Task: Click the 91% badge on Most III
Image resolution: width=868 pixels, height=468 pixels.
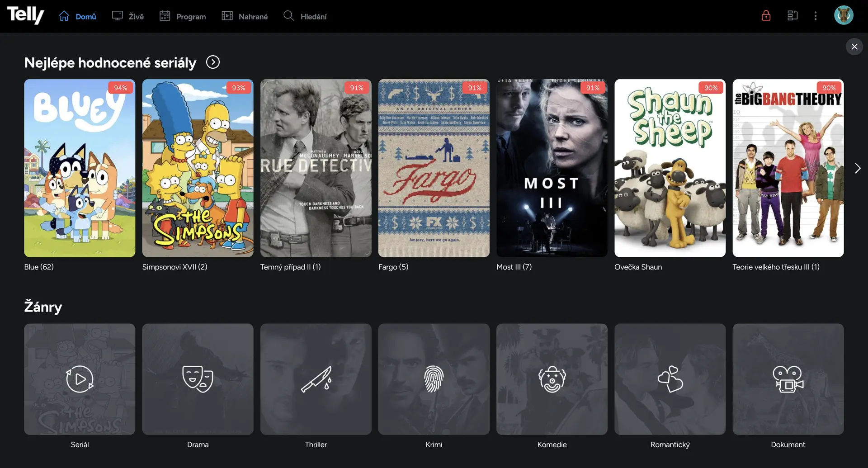Action: 593,88
